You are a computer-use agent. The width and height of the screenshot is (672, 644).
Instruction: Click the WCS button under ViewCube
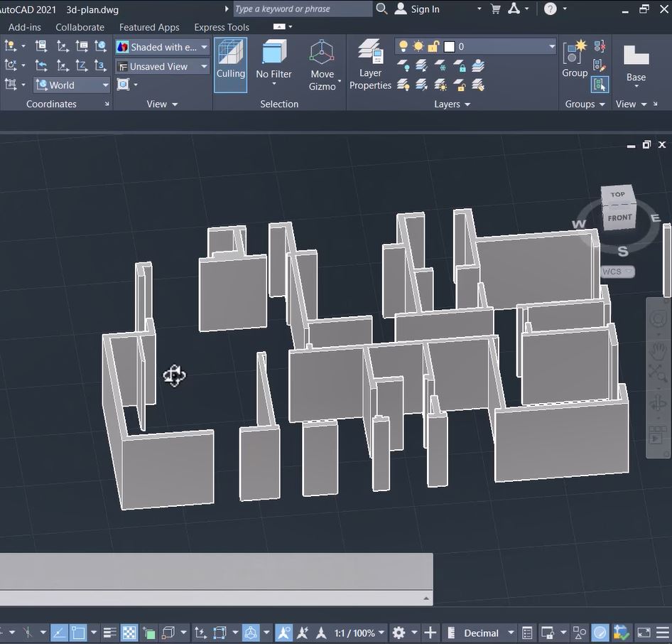click(615, 272)
